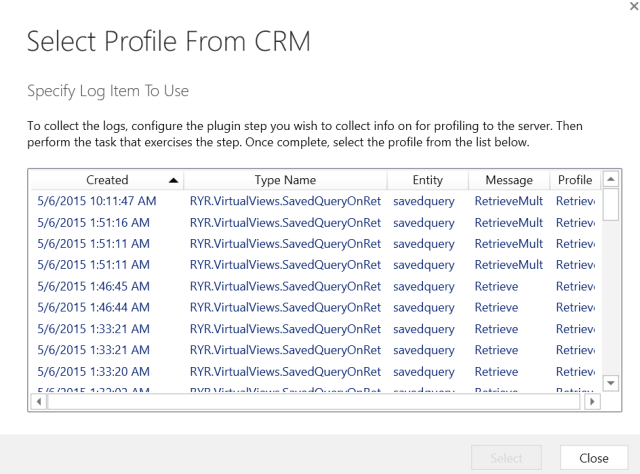The height and width of the screenshot is (474, 640).
Task: Select the log entry created at 1:51:16 AM
Action: pyautogui.click(x=93, y=222)
